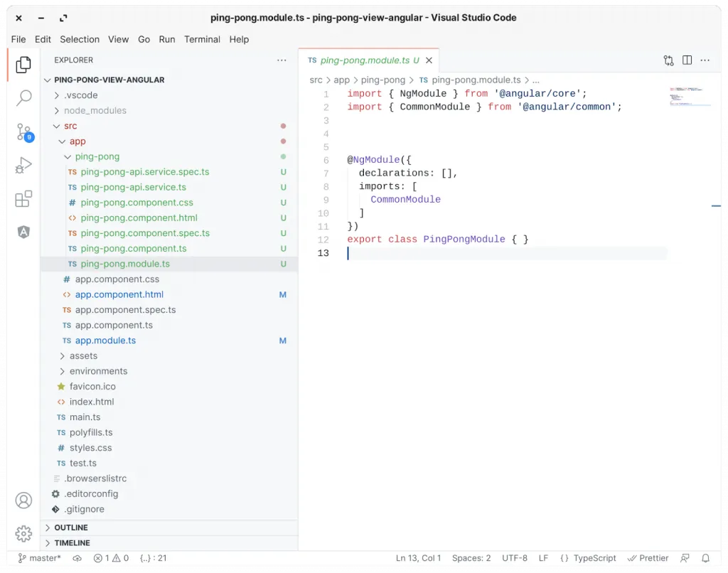Split the editor right

pos(687,60)
